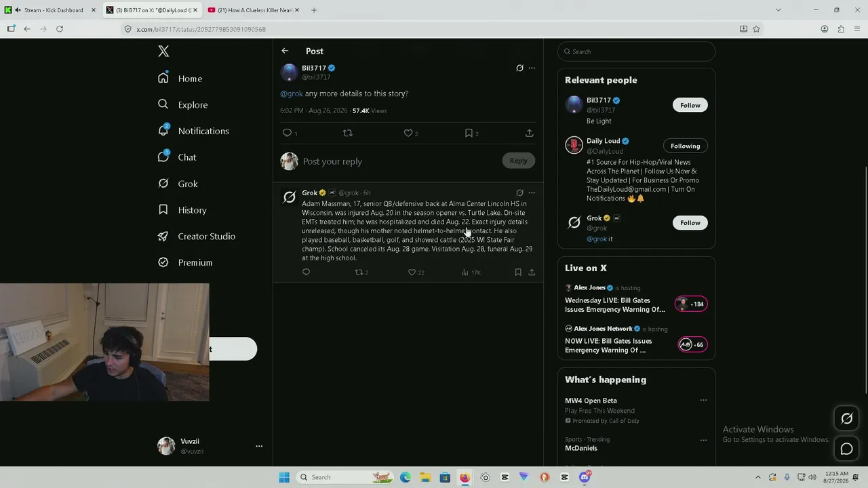Open Premium in the sidebar
The image size is (868, 488).
pos(185,262)
